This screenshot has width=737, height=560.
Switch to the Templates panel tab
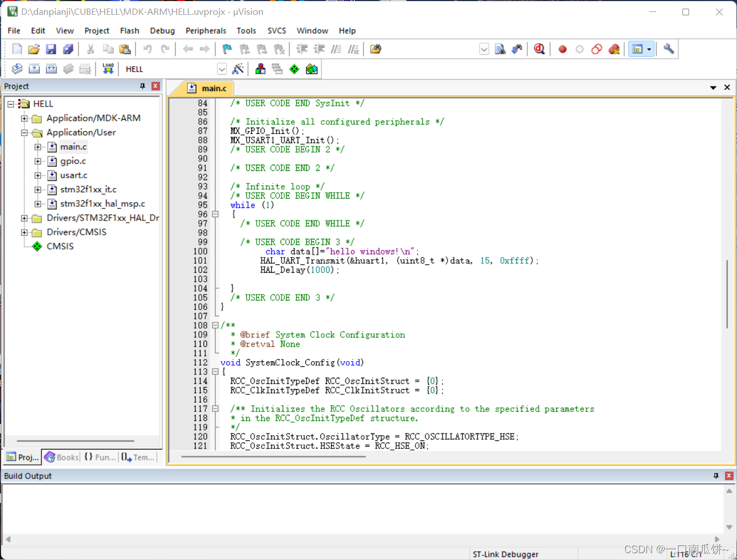coord(137,457)
